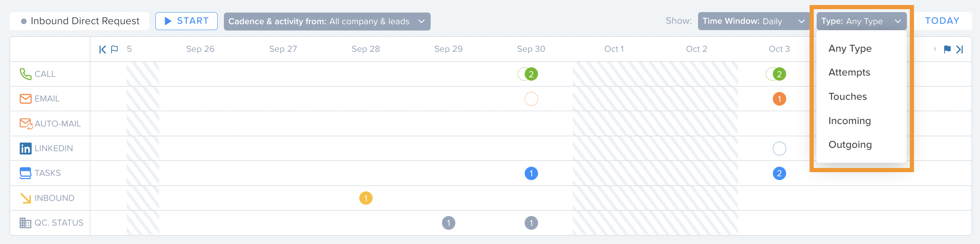Click yellow Inbound marker on Sep 28
This screenshot has width=980, height=244.
pyautogui.click(x=366, y=198)
